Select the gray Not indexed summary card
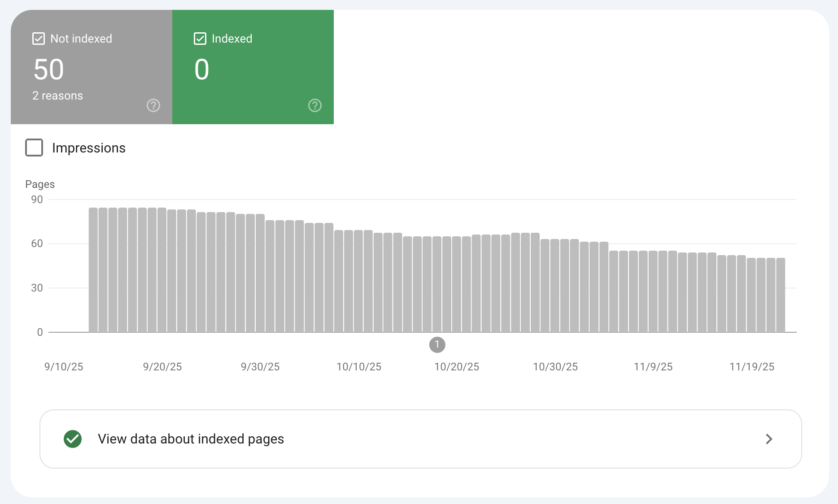Screen dimensions: 838x504 click(x=92, y=67)
